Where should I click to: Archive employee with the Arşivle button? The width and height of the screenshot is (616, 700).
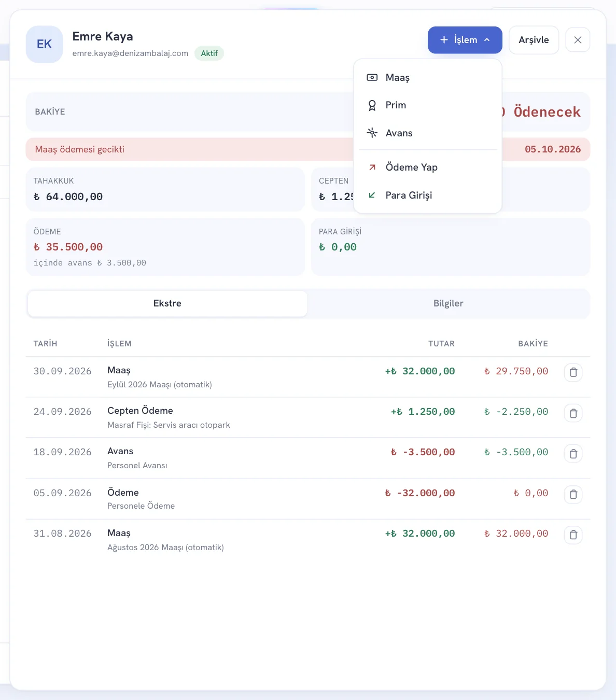[534, 40]
